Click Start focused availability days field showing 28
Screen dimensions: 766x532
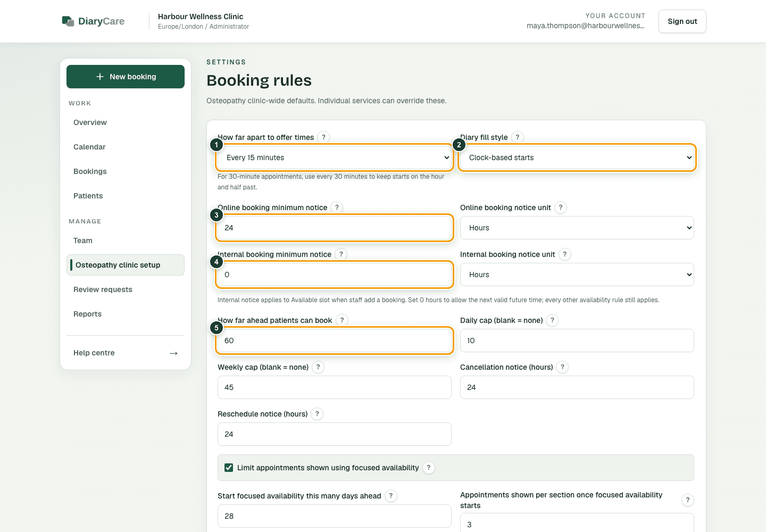point(335,516)
